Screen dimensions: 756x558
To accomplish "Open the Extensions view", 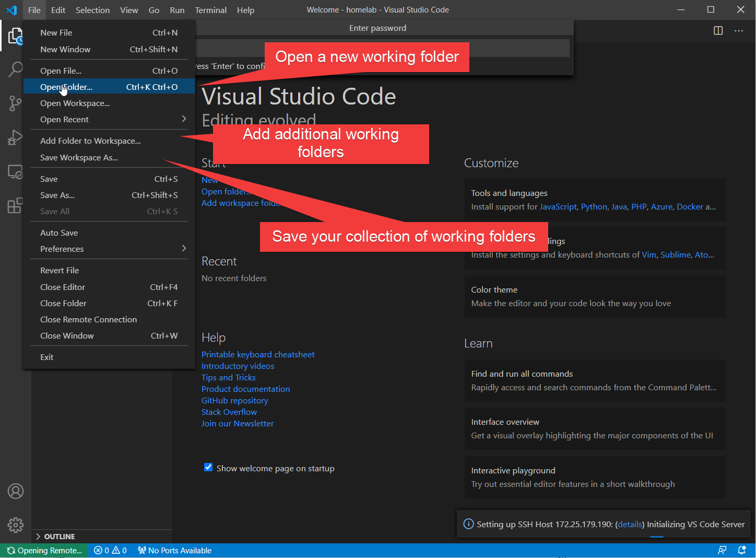I will 16,205.
